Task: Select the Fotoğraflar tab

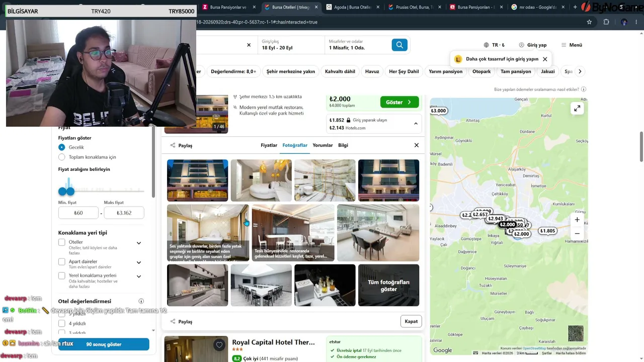Action: click(x=295, y=145)
